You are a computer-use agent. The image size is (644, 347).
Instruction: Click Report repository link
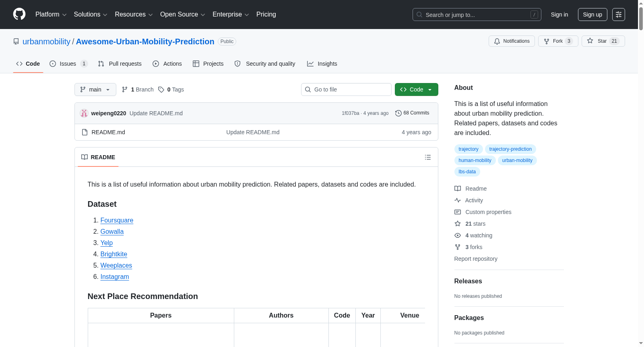(476, 259)
